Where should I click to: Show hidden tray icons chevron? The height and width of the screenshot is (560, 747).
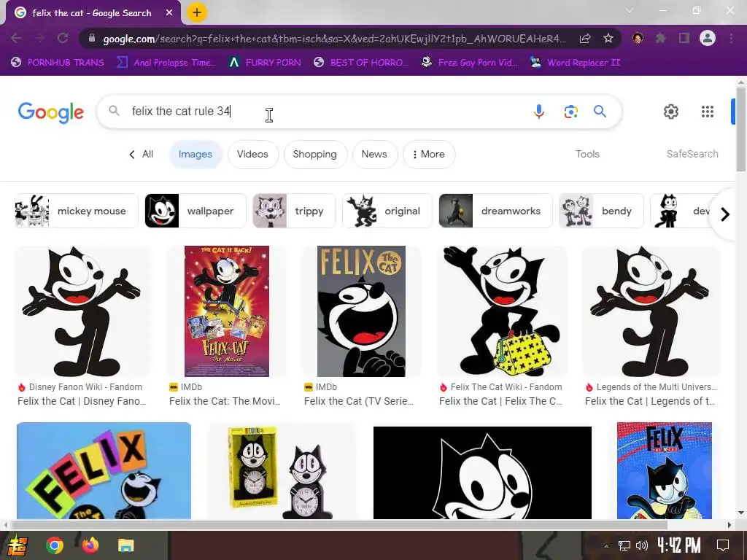pos(606,545)
